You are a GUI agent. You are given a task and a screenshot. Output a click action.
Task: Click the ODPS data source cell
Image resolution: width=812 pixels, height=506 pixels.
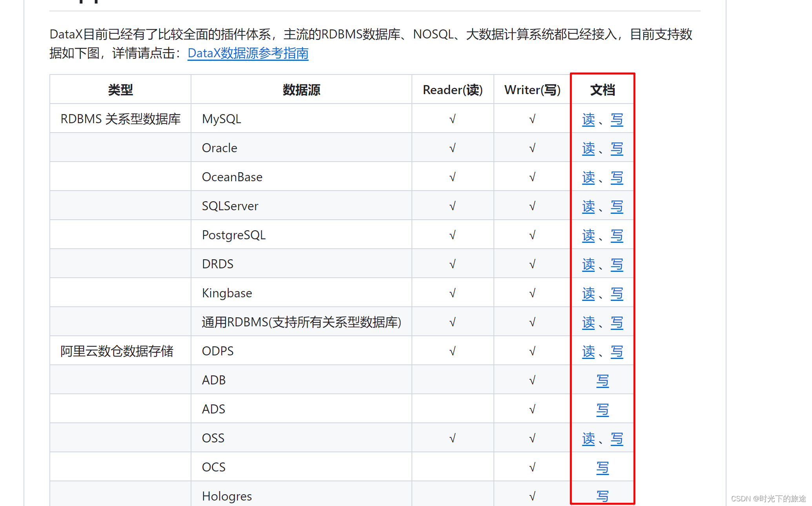[301, 351]
